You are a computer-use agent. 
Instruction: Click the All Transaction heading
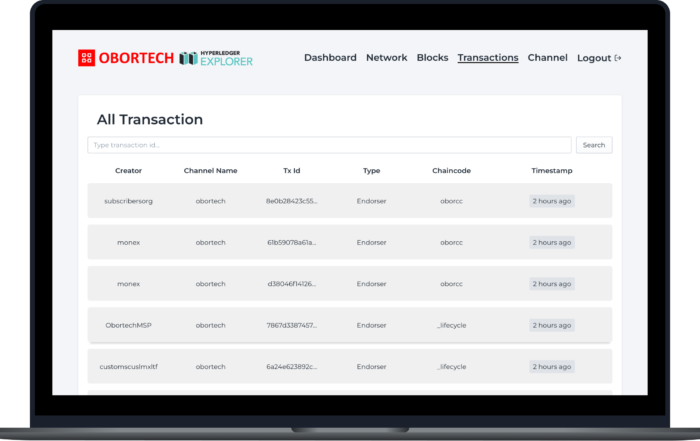click(150, 120)
